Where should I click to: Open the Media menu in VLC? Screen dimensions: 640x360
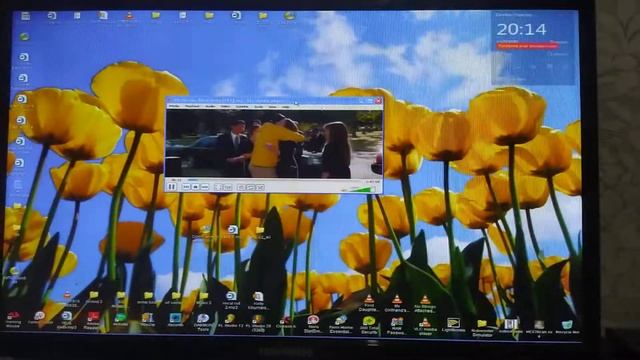(174, 107)
